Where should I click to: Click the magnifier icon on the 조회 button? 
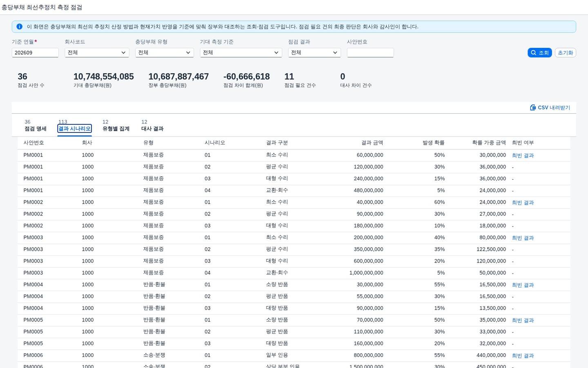click(533, 53)
